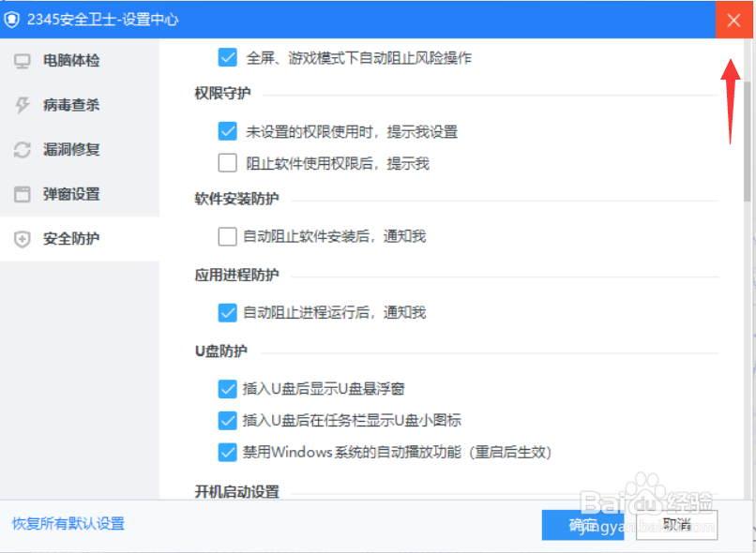The height and width of the screenshot is (553, 756).
Task: Uncheck 插入U盘后在任务栏显示U盘小图标
Action: click(x=227, y=420)
